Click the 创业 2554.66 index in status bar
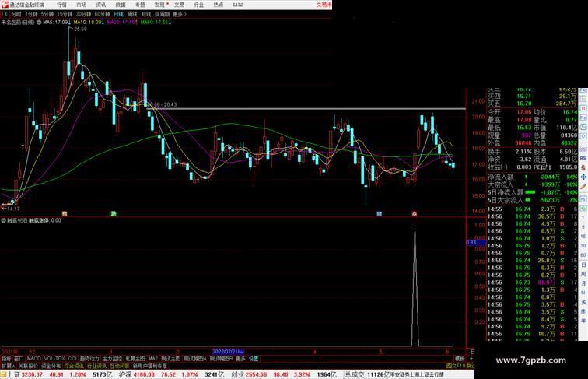This screenshot has width=588, height=379. pyautogui.click(x=249, y=374)
